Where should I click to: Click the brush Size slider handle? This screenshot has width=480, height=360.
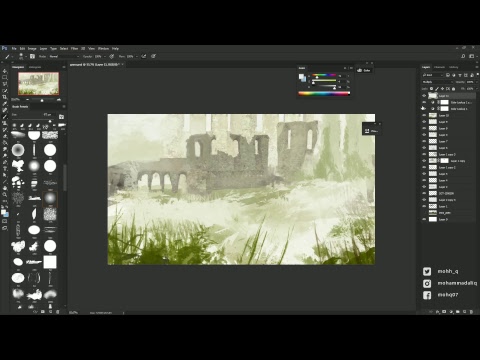point(51,121)
